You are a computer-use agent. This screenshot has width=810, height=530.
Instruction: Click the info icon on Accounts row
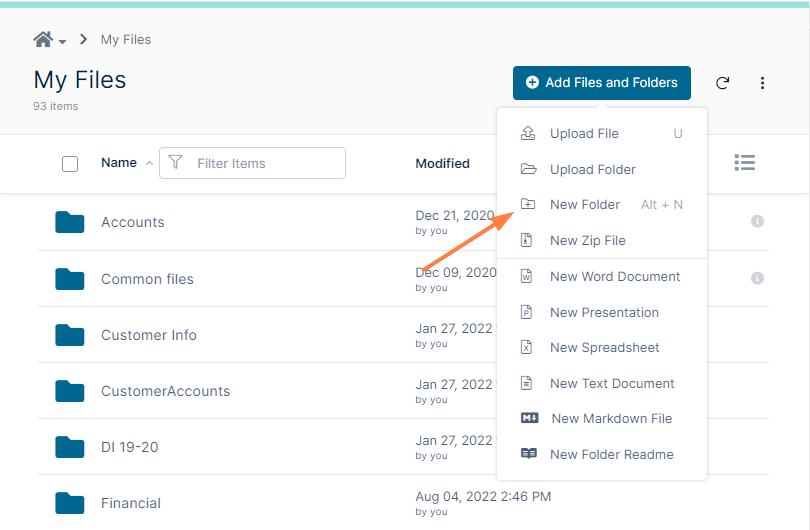point(757,221)
